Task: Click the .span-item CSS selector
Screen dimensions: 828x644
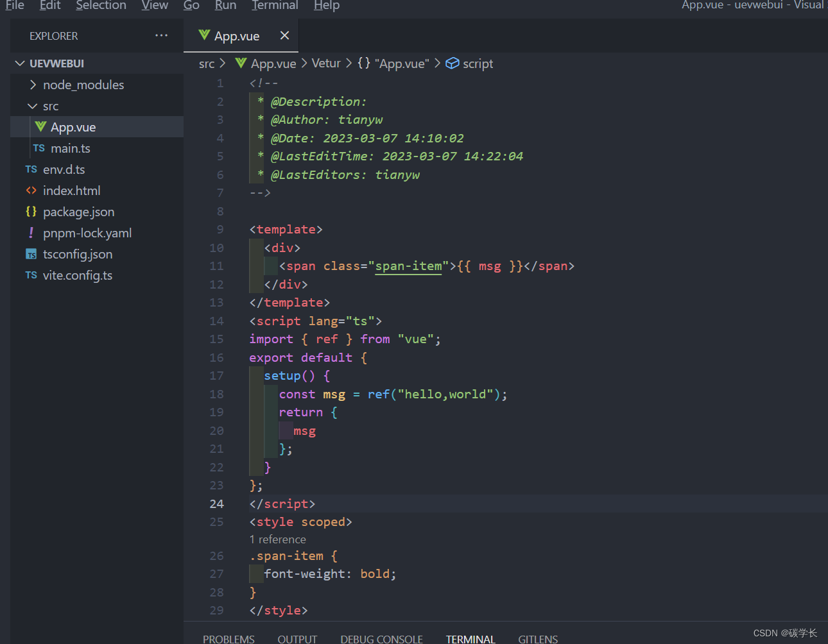Action: pos(286,555)
